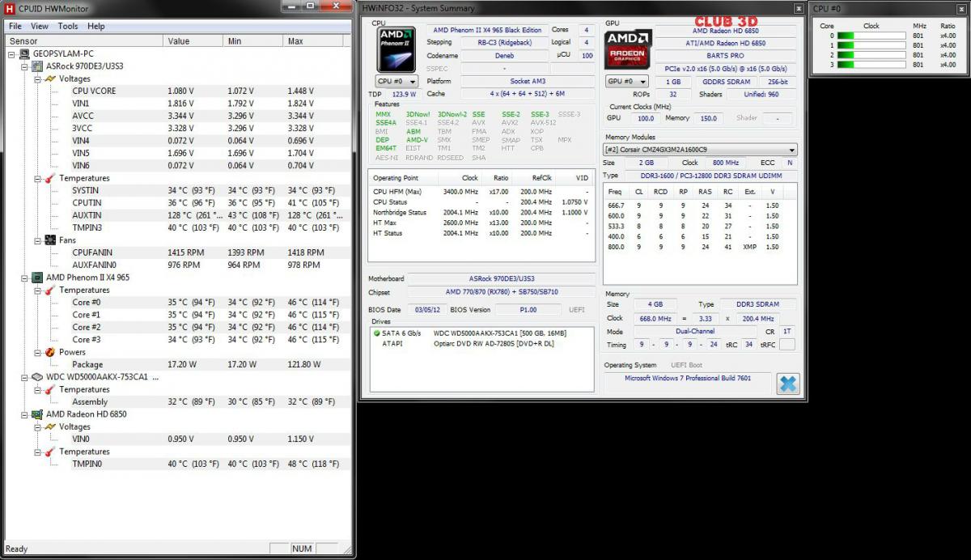
Task: Click the Radeon Temperatures thermometer icon
Action: coord(50,452)
